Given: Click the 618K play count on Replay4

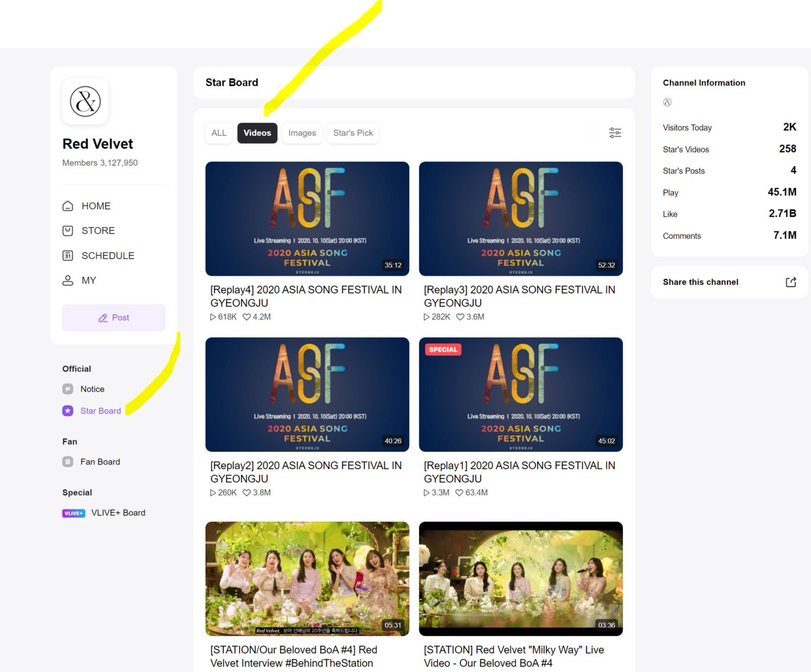Looking at the screenshot, I should pos(223,317).
